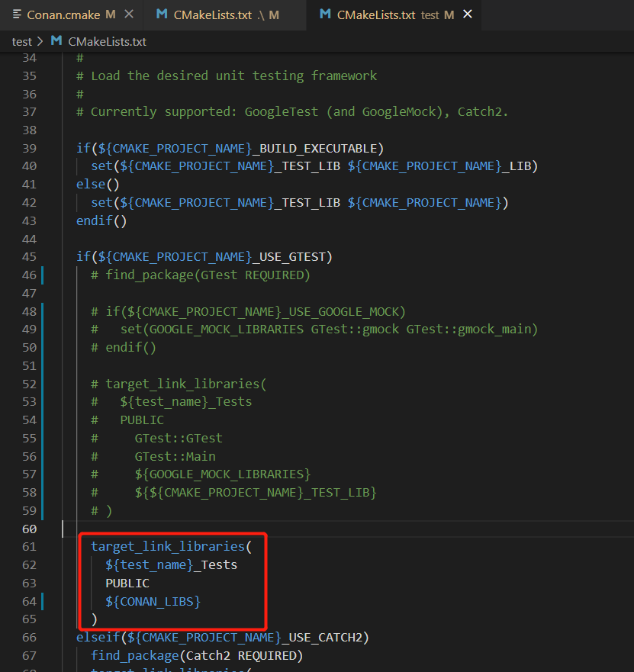
Task: Click line number 39 in the gutter
Action: coord(29,148)
